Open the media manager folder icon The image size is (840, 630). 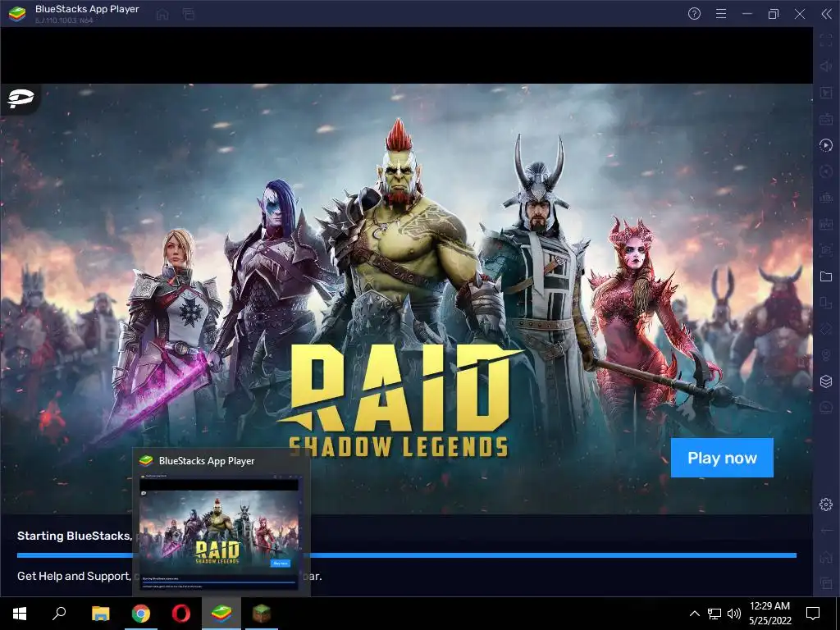(825, 276)
